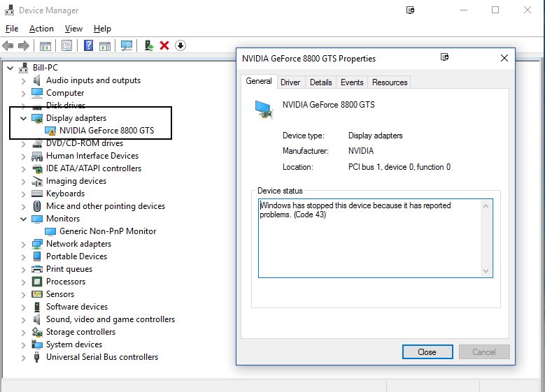Click the IDE ATA/ATAPI controllers icon

(37, 168)
